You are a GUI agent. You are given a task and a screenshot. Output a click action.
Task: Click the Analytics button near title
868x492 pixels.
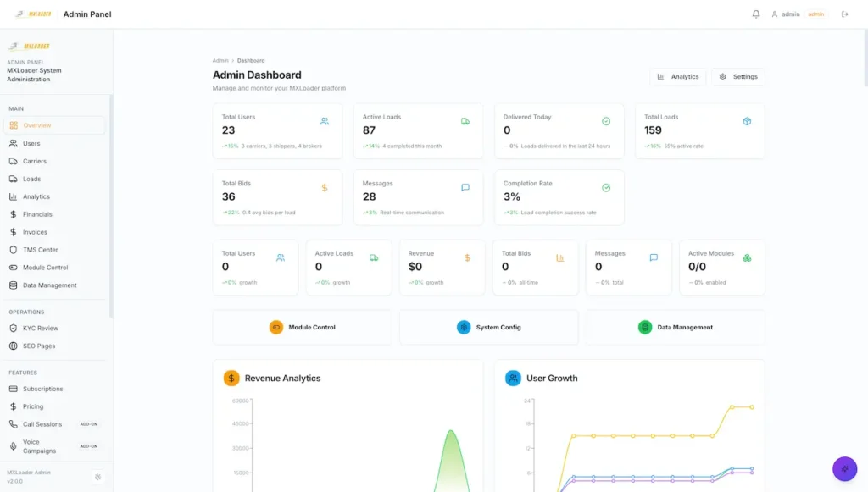pyautogui.click(x=677, y=77)
